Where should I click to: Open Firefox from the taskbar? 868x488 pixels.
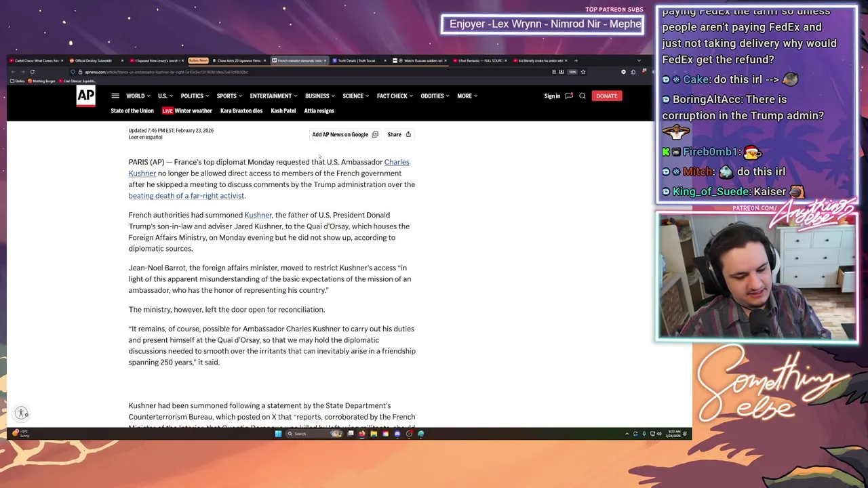(x=362, y=434)
